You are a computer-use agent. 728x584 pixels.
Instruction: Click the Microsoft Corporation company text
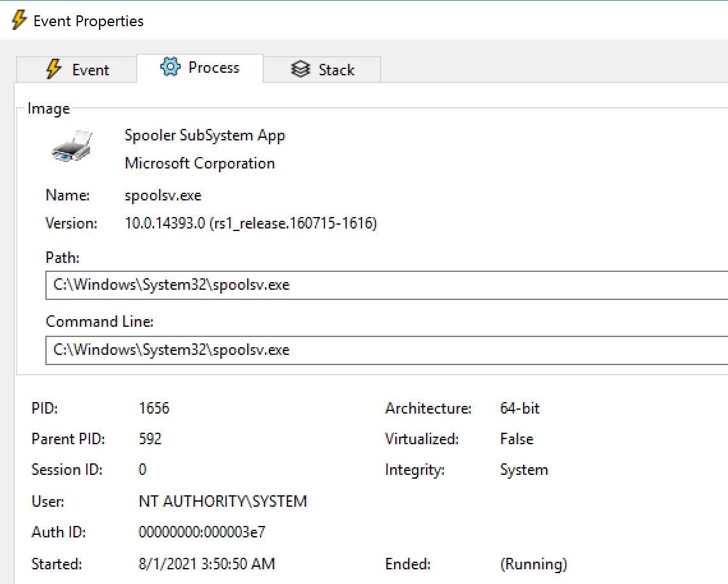tap(200, 163)
